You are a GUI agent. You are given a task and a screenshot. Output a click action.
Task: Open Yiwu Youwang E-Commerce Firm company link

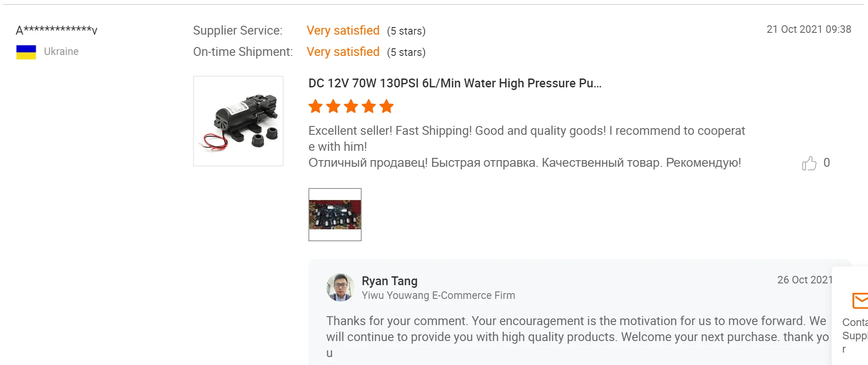(438, 295)
